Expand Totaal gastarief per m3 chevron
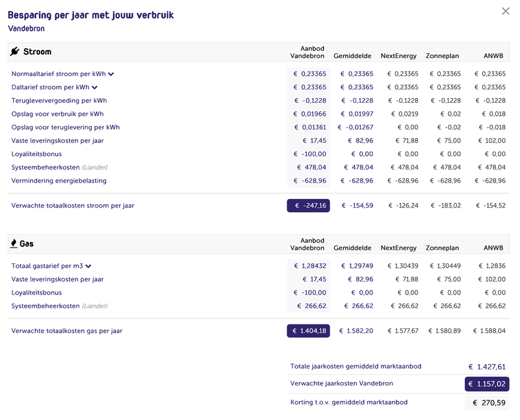The image size is (520, 420). (88, 266)
